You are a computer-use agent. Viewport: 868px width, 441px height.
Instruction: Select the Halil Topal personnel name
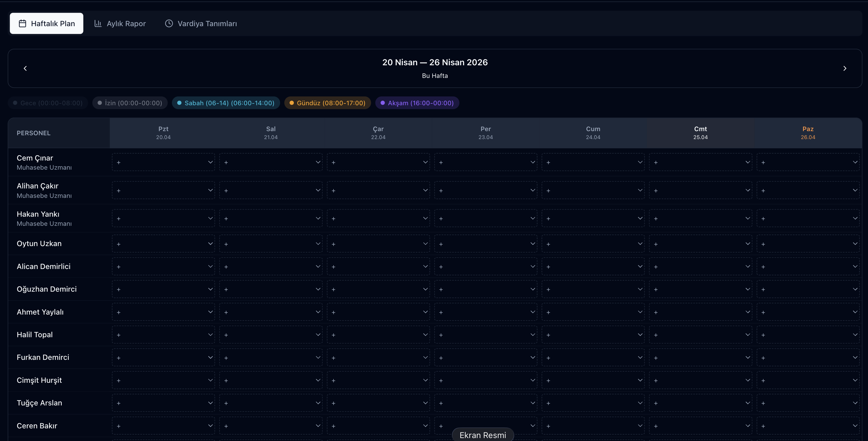pyautogui.click(x=35, y=335)
